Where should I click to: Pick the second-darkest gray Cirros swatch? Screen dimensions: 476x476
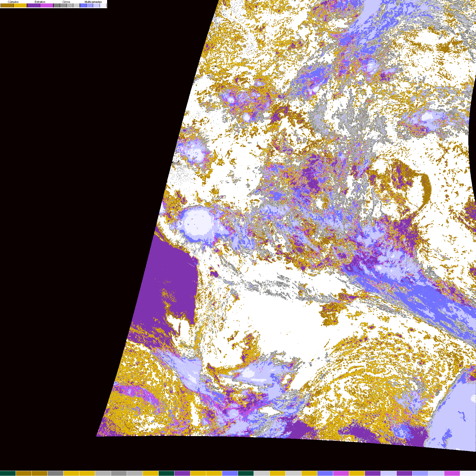click(63, 5)
